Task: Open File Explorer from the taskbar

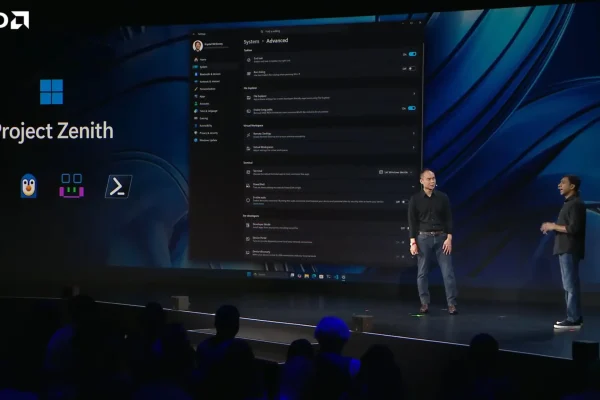Action: pyautogui.click(x=307, y=276)
